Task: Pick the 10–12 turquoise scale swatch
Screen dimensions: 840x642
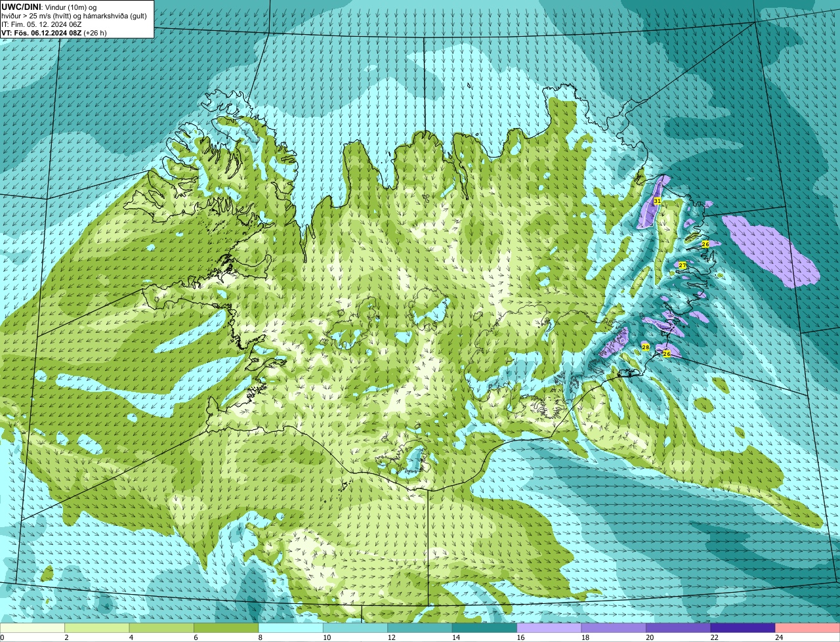Action: click(x=355, y=628)
